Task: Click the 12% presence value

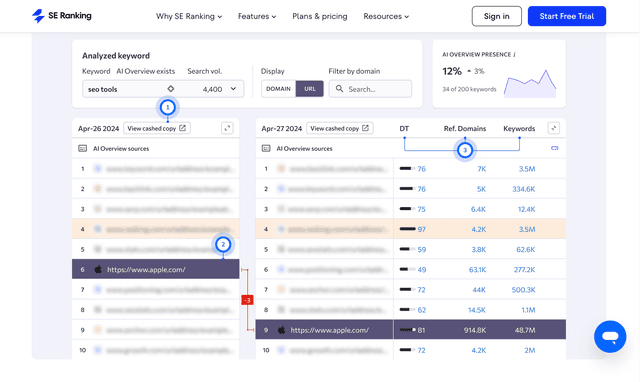Action: pyautogui.click(x=452, y=71)
